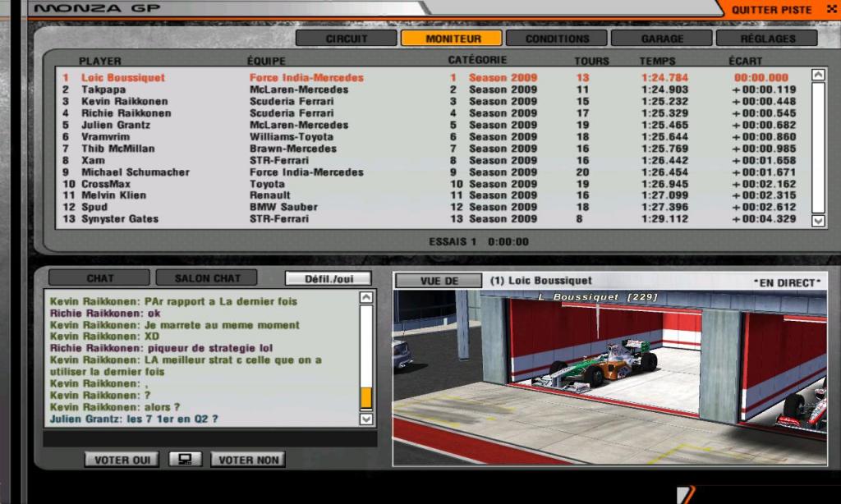This screenshot has width=841, height=504.
Task: Click the VOTER OUI button
Action: [x=122, y=460]
